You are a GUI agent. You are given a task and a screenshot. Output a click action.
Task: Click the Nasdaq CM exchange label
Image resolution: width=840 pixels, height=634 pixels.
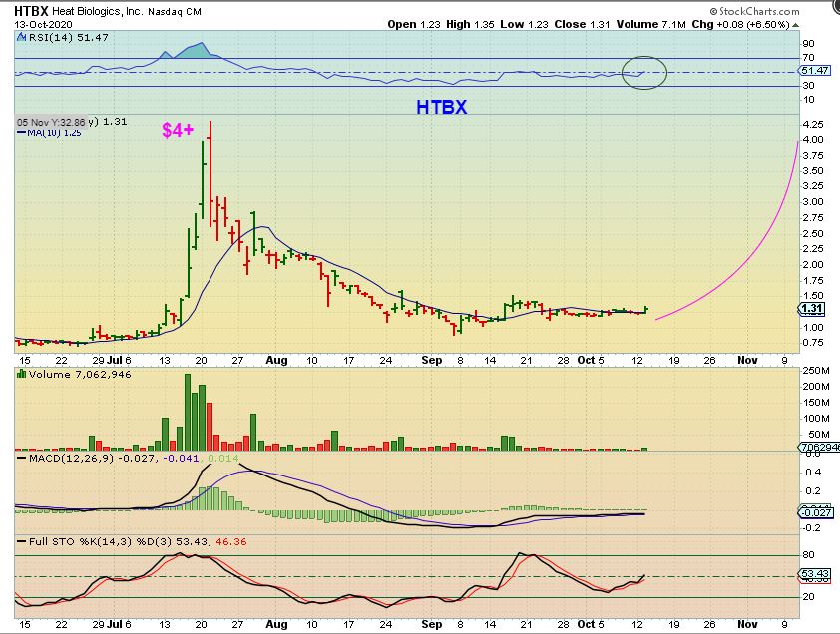click(175, 11)
